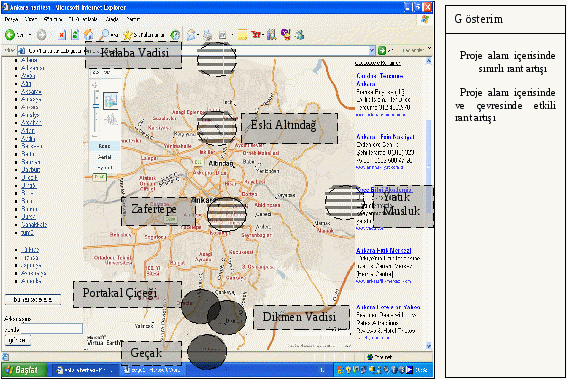Show browsing History via the clock icon
Image resolution: width=567 pixels, height=379 pixels.
click(175, 35)
